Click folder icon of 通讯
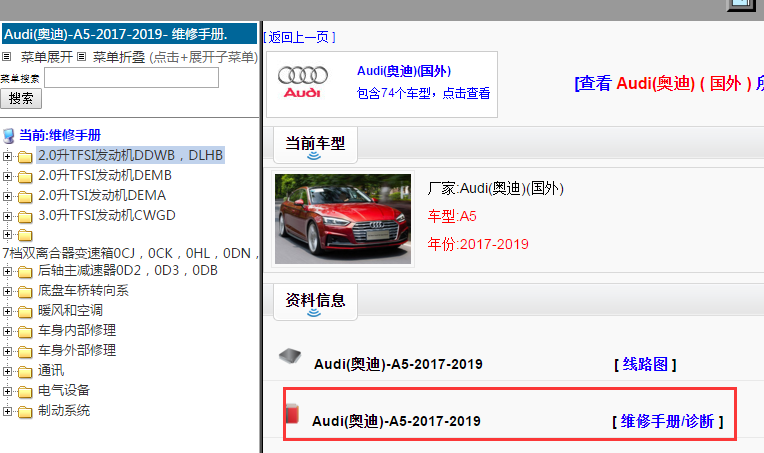The height and width of the screenshot is (453, 764). pyautogui.click(x=25, y=372)
